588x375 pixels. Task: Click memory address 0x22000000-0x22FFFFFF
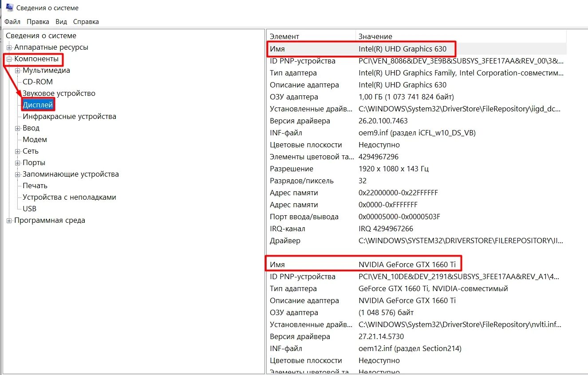point(398,193)
